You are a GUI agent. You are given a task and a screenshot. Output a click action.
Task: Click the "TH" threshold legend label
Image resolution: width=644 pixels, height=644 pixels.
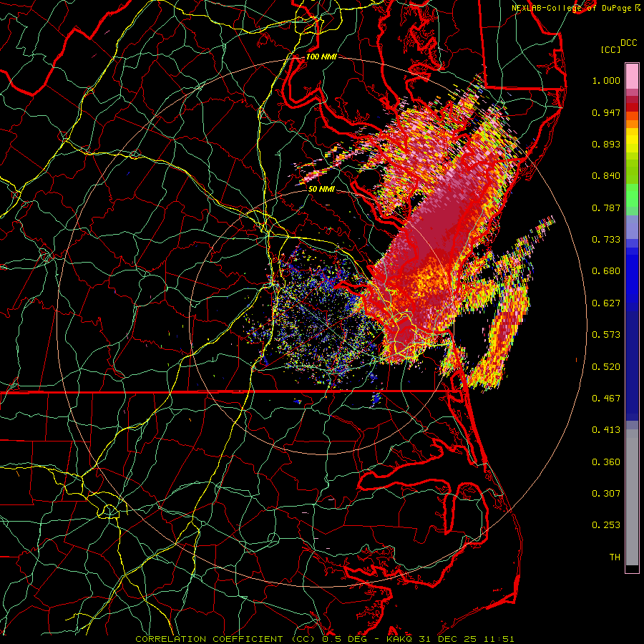(x=615, y=557)
